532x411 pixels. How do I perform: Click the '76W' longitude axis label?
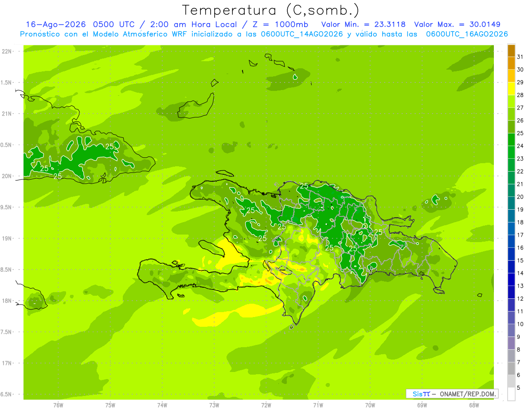click(58, 405)
